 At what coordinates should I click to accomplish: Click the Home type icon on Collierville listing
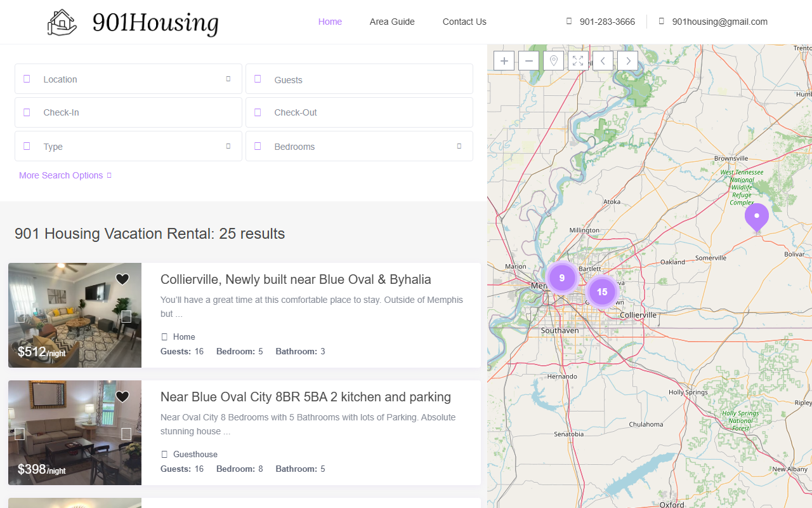coord(164,337)
